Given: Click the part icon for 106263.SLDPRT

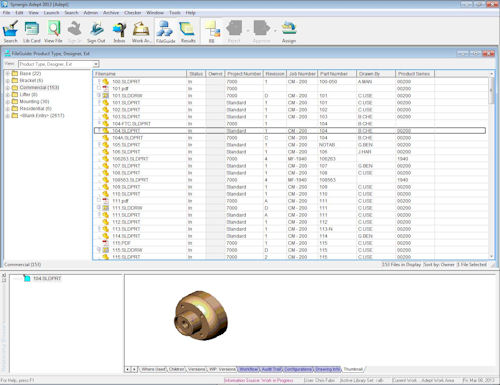Looking at the screenshot, I should click(x=106, y=159).
